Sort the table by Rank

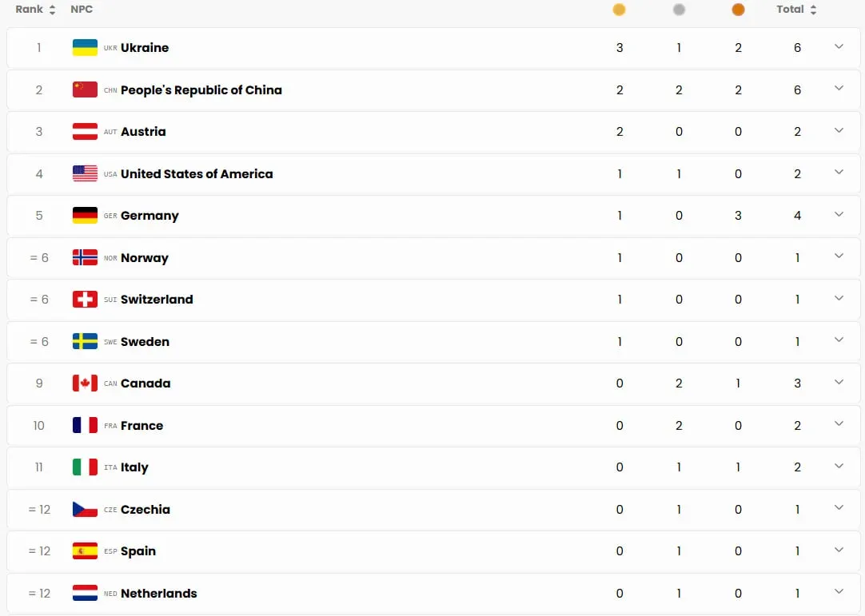point(35,10)
